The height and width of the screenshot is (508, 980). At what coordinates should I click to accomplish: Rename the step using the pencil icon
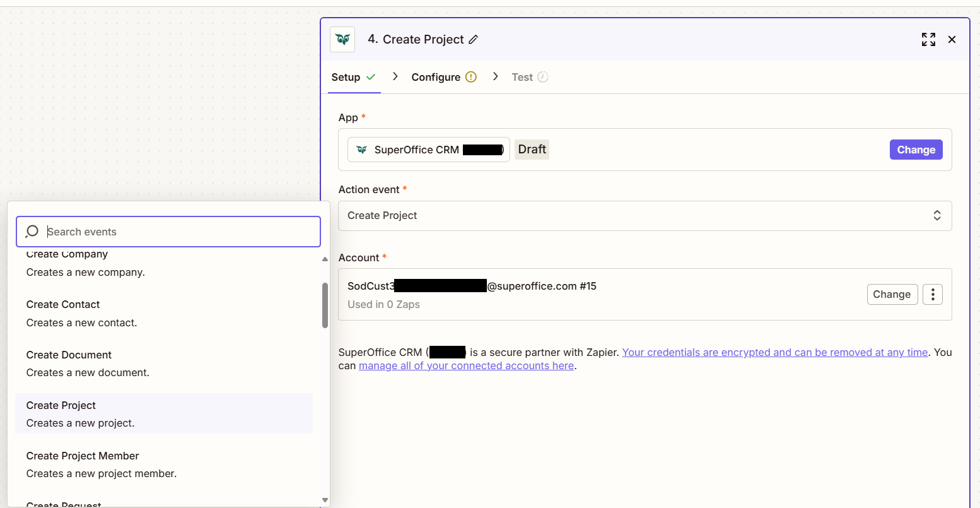(x=474, y=39)
